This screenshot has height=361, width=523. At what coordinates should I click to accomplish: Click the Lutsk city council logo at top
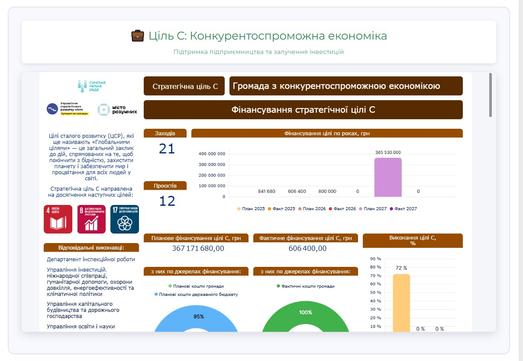point(91,86)
